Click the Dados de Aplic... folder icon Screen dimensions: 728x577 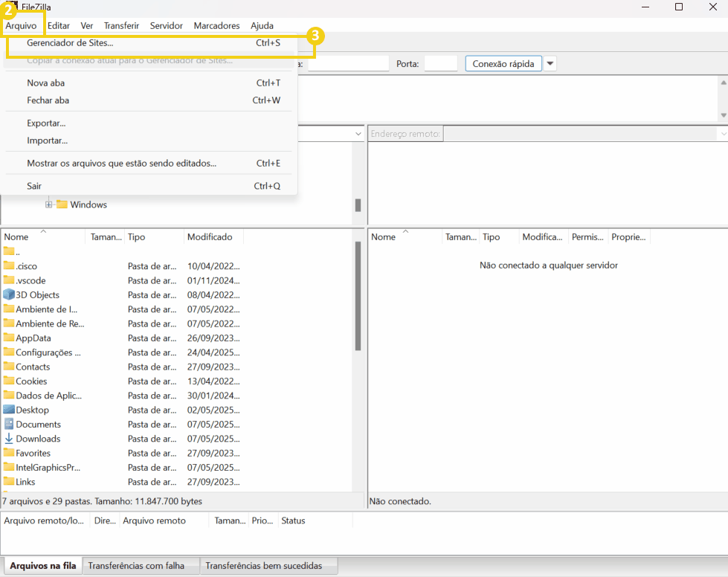[x=9, y=395]
